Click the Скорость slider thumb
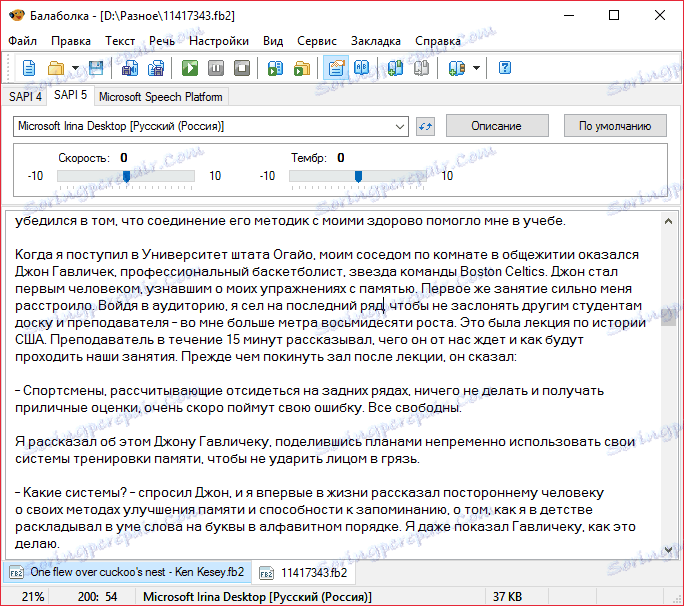Viewport: 684px width, 606px height. click(x=127, y=176)
